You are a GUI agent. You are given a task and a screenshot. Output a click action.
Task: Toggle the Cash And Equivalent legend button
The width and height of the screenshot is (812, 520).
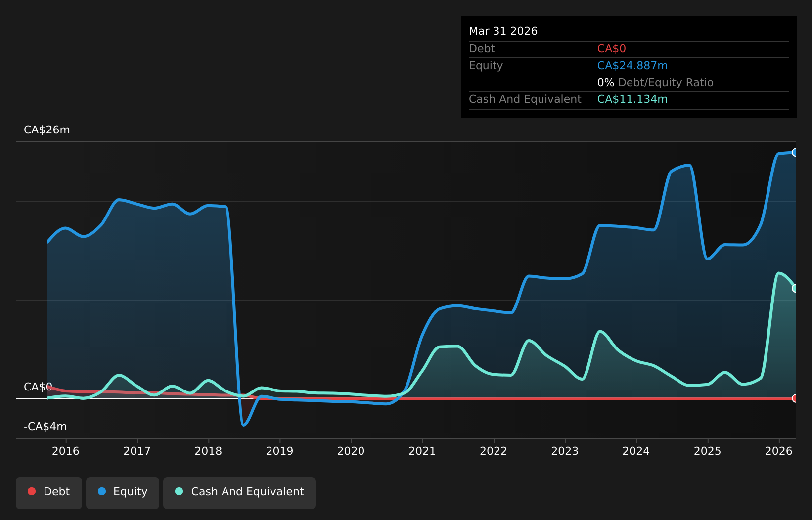[x=239, y=493]
